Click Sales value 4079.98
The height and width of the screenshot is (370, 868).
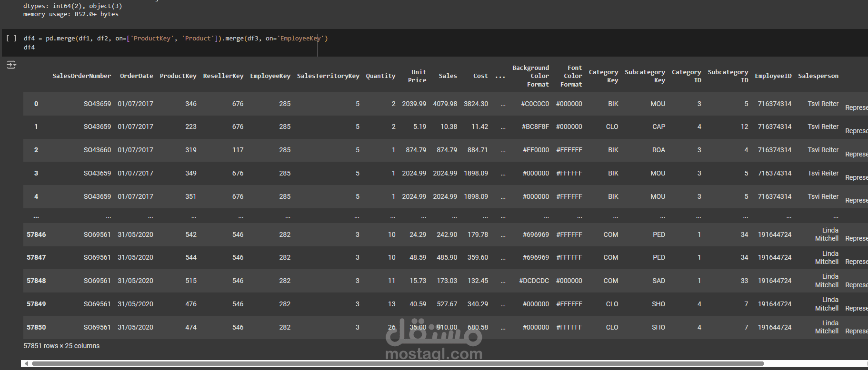(445, 104)
